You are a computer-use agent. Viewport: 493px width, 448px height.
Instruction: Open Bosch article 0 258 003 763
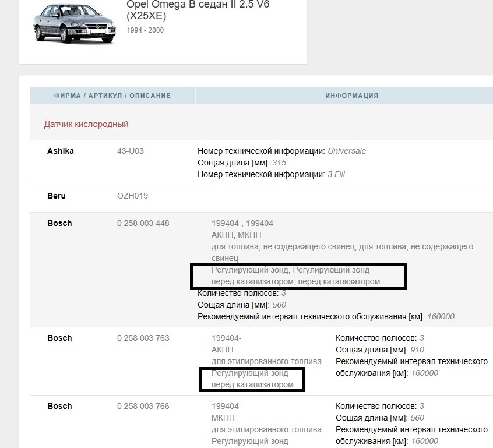tap(143, 338)
